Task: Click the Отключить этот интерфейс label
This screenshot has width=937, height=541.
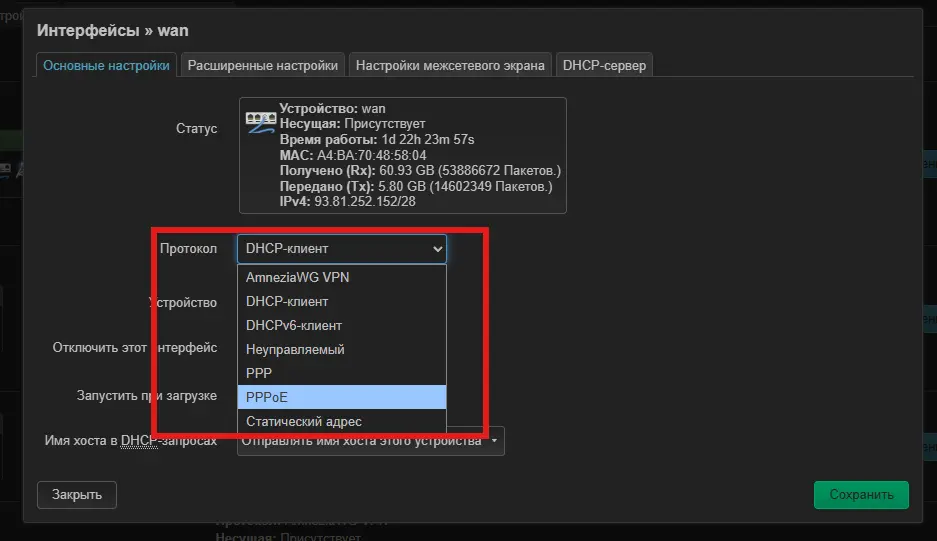Action: pos(134,348)
